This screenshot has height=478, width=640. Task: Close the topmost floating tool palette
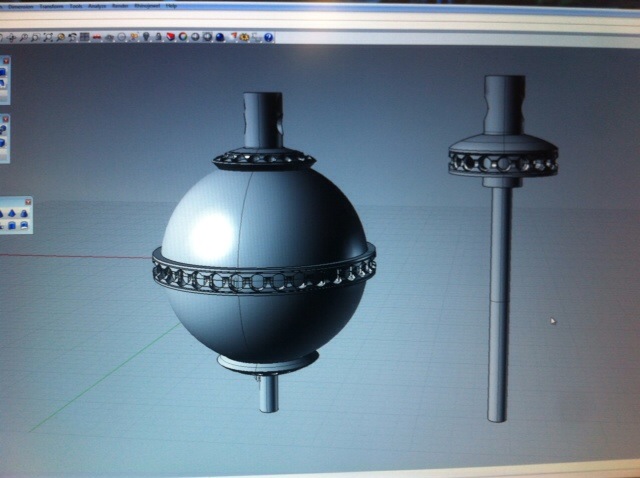pos(6,61)
